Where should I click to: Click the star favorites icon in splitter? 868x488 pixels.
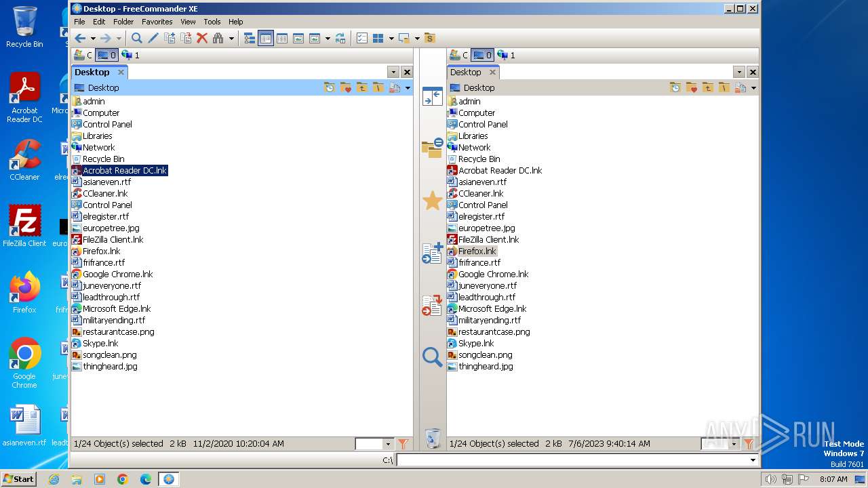pos(432,201)
